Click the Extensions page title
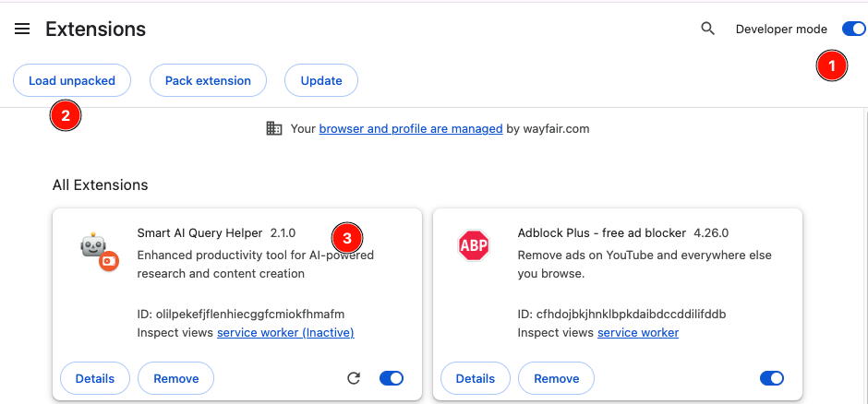This screenshot has height=404, width=868. pos(95,29)
